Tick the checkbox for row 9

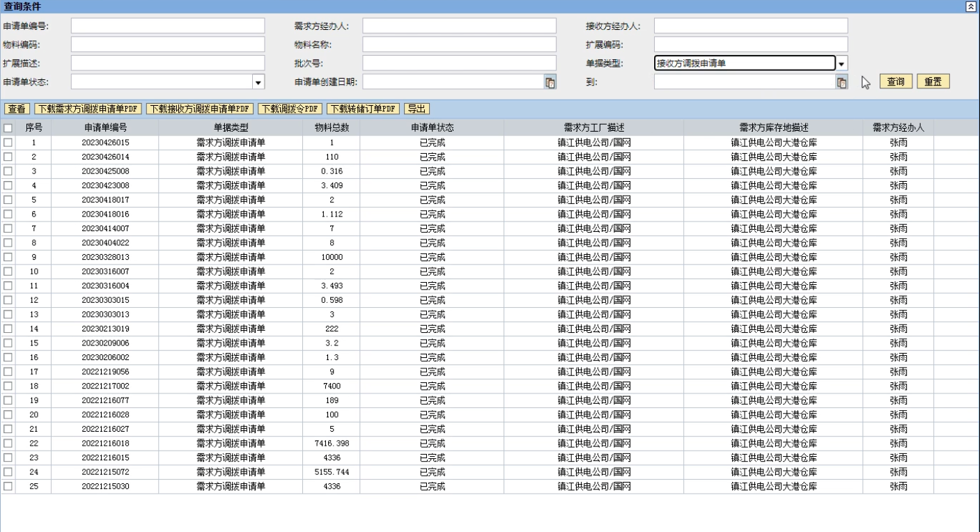click(x=8, y=257)
